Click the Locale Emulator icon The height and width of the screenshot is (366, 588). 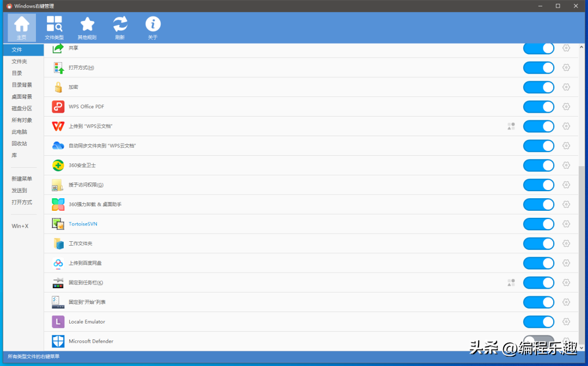coord(58,321)
